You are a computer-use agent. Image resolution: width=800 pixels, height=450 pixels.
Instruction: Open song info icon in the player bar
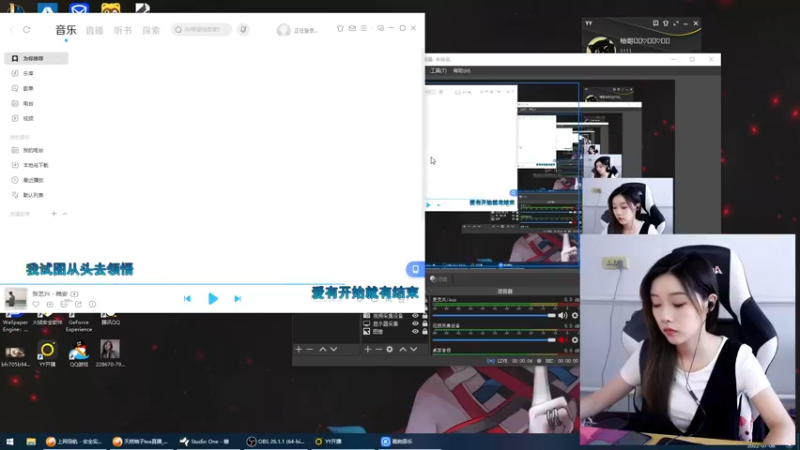click(x=92, y=304)
